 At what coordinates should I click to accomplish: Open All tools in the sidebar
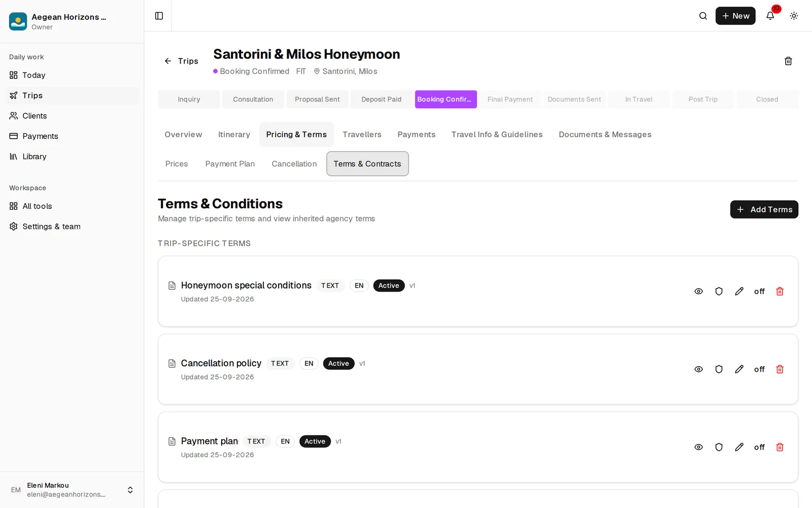pos(72,206)
